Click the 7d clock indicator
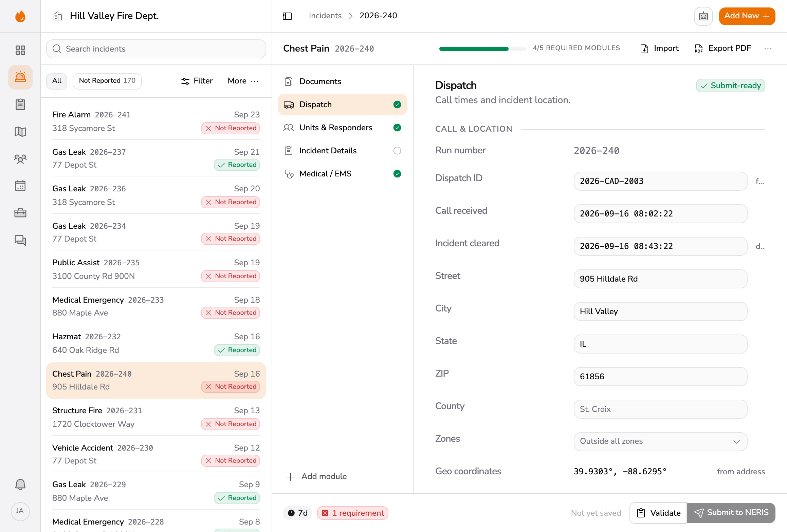Screen dimensions: 787x532 pos(298,513)
